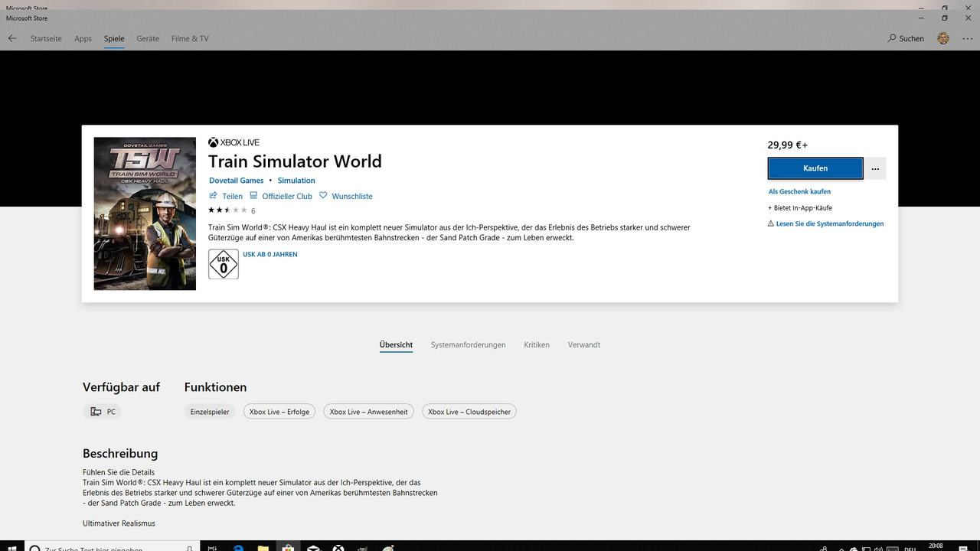980x551 pixels.
Task: Click the Offizieller Club icon
Action: pyautogui.click(x=254, y=196)
